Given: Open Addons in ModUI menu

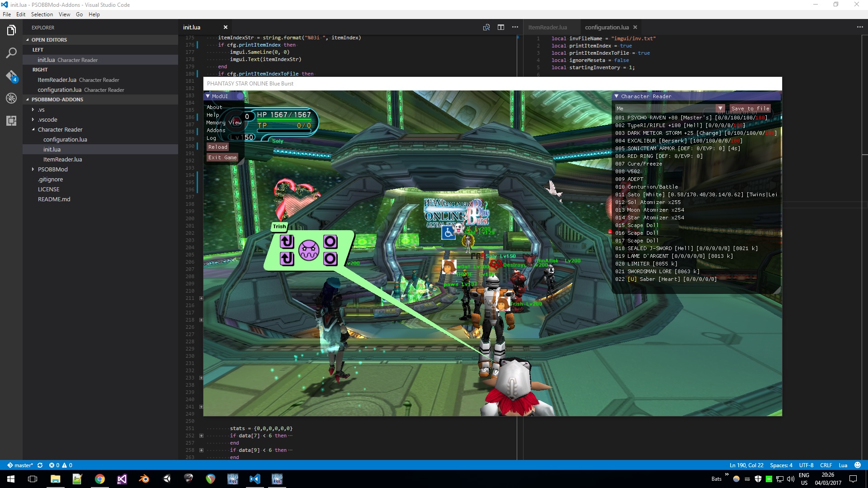Looking at the screenshot, I should pos(216,130).
